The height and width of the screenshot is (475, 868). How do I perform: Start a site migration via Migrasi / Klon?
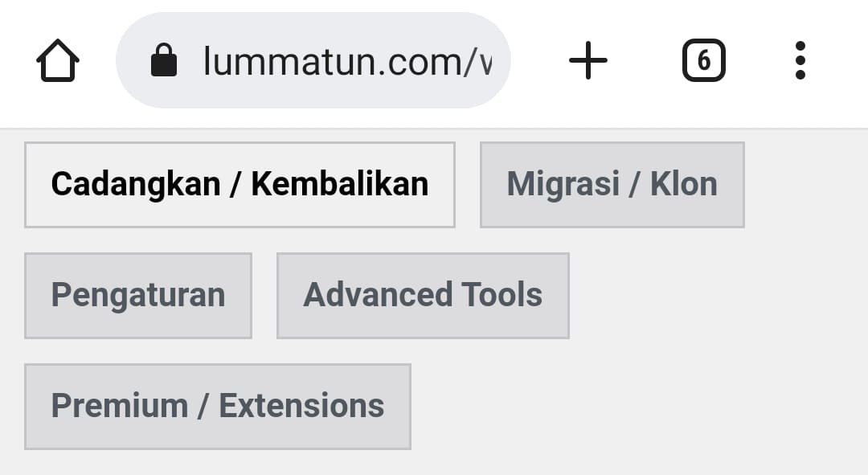(612, 184)
